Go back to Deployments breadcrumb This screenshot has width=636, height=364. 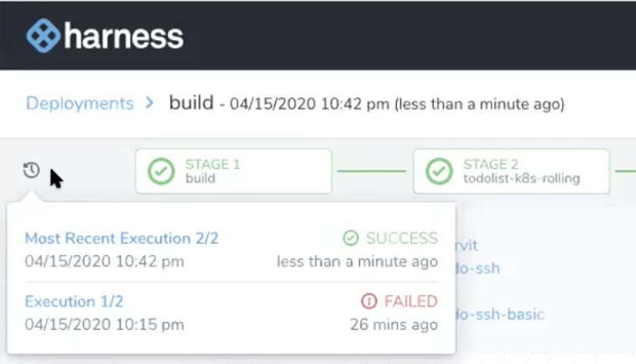pos(80,103)
